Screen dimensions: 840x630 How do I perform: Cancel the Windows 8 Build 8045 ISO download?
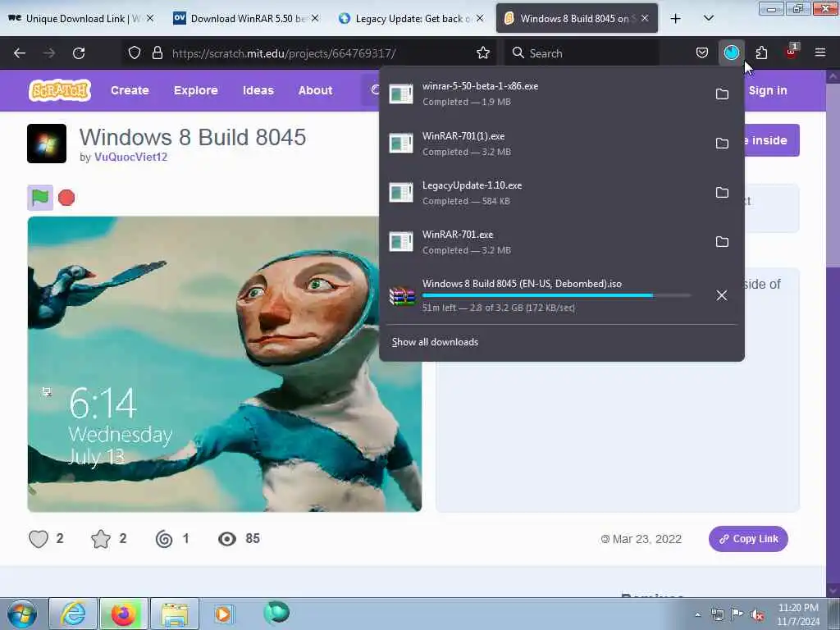tap(722, 295)
